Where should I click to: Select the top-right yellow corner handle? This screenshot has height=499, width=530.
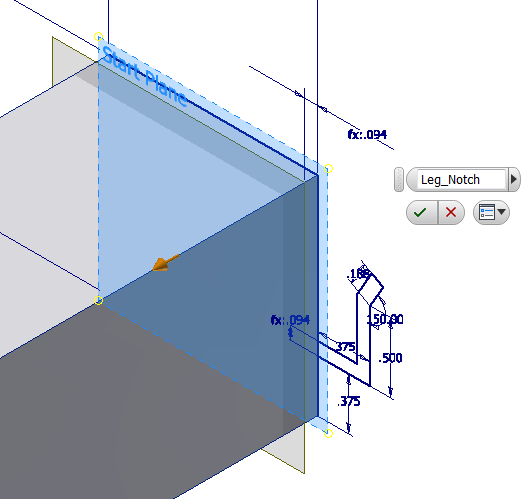point(329,168)
